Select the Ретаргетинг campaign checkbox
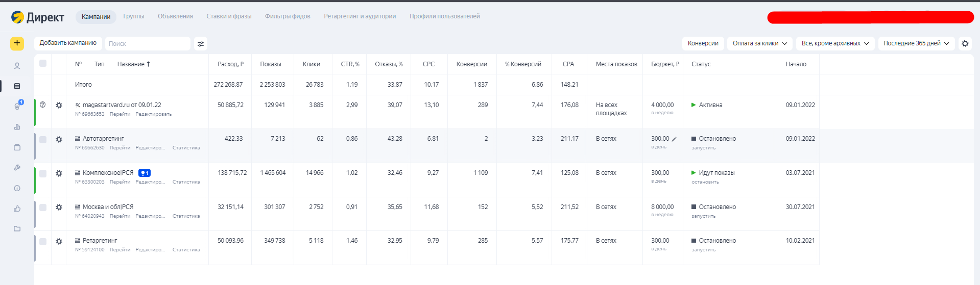980x285 pixels. pyautogui.click(x=43, y=241)
